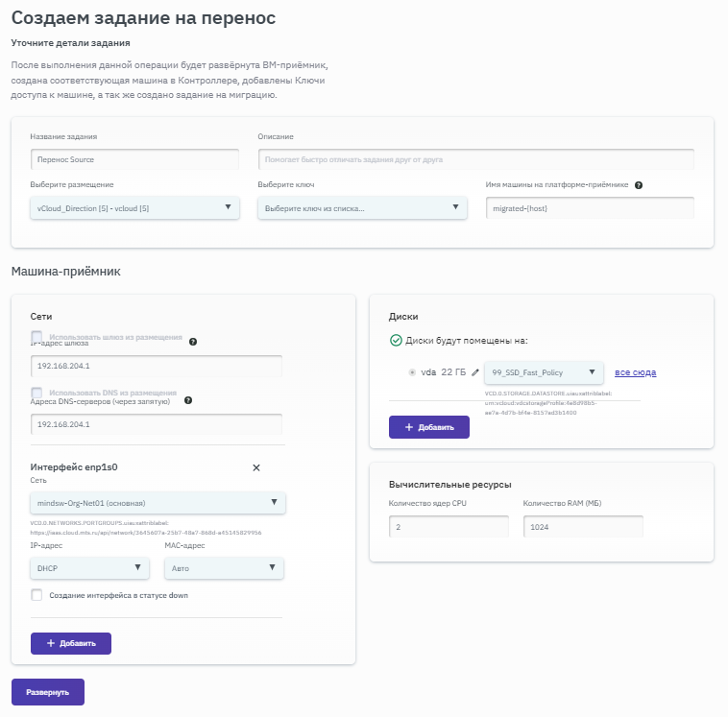The image size is (728, 717).
Task: Click help icon beside DNS servers label
Action: click(x=188, y=400)
